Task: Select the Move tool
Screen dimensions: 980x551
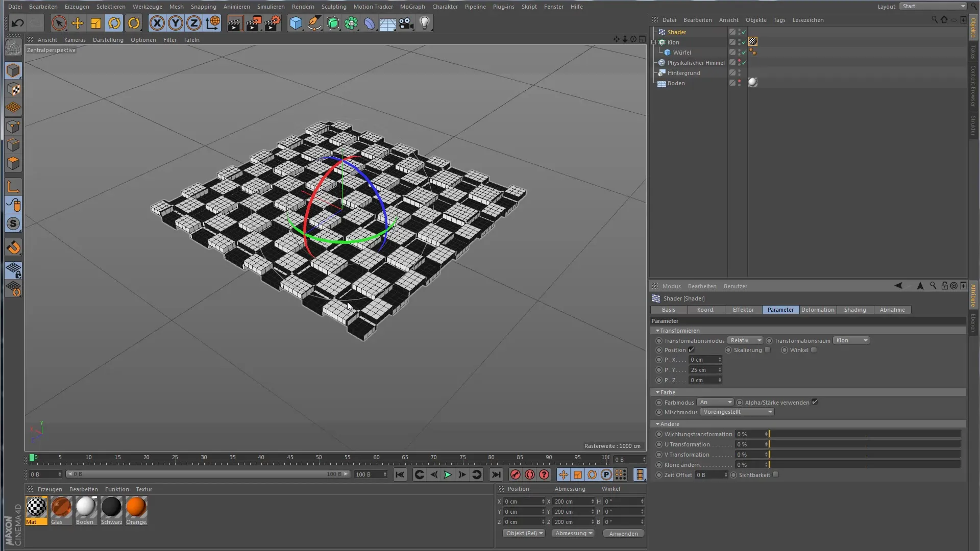Action: click(x=78, y=23)
